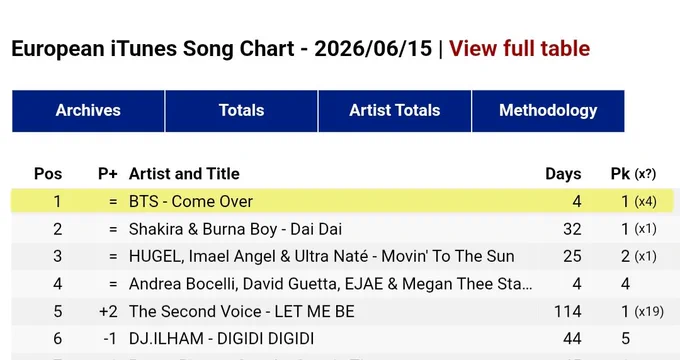
Task: Click the chart title heading text
Action: [222, 48]
